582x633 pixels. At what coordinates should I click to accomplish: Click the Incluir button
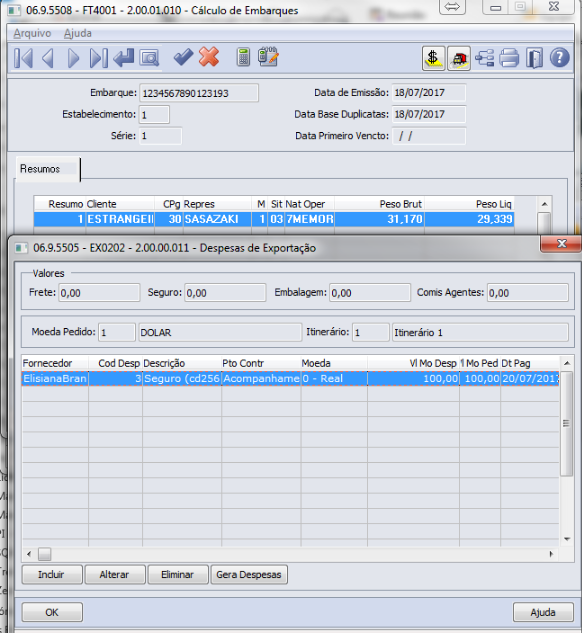click(52, 574)
